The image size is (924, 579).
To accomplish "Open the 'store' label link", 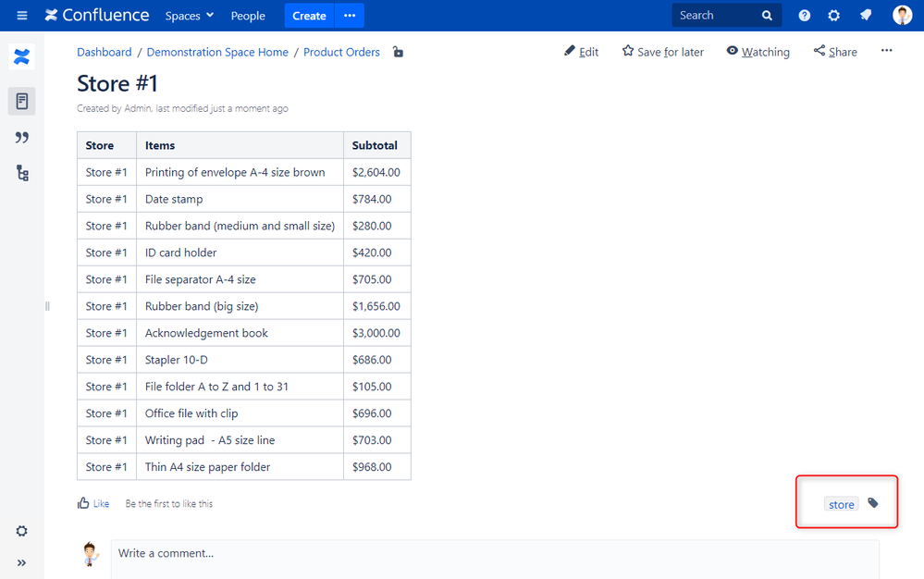I will coord(841,504).
